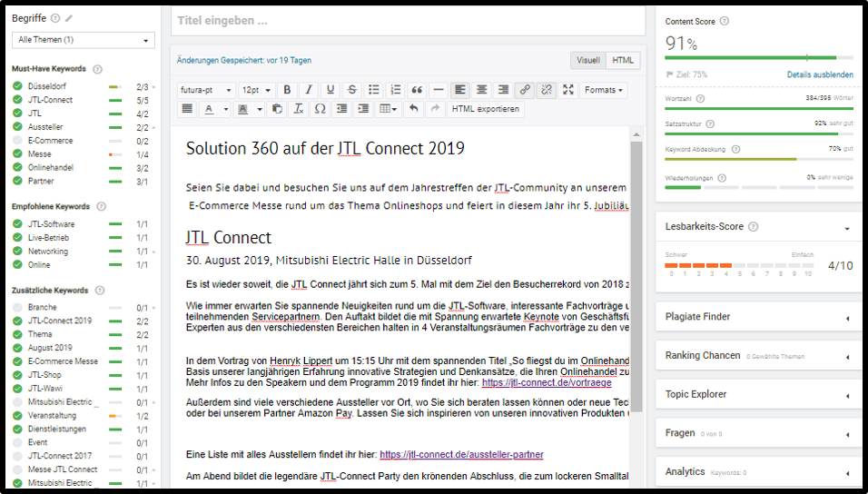
Task: Switch editor to fullscreen mode
Action: tap(568, 90)
